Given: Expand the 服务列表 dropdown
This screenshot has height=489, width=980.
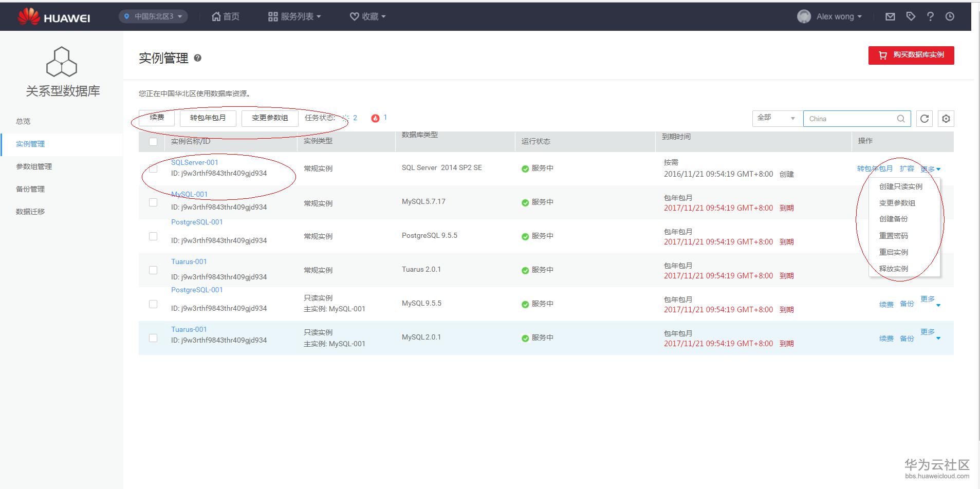Looking at the screenshot, I should tap(294, 16).
